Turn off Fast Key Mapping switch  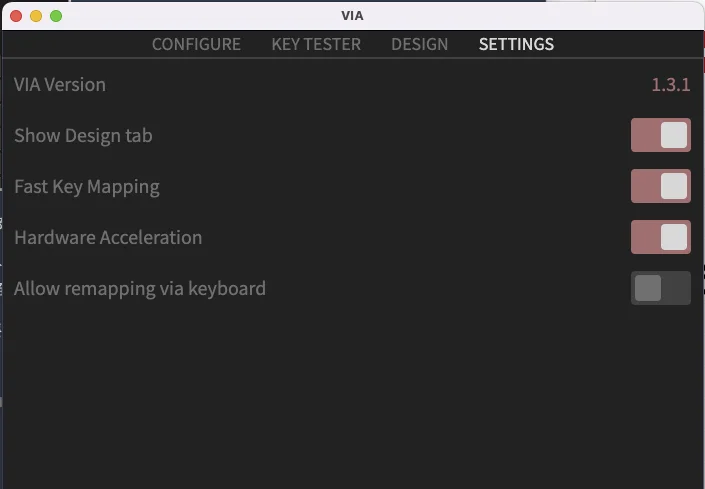click(x=660, y=186)
